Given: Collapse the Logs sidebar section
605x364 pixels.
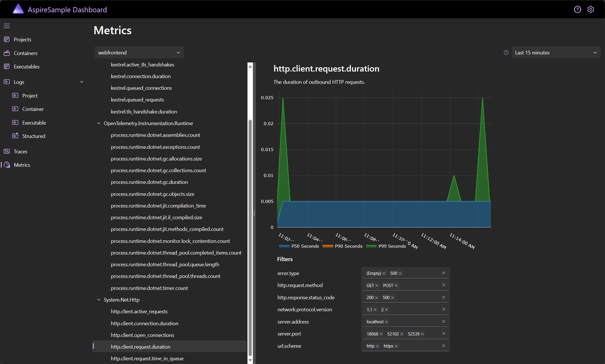Looking at the screenshot, I should point(82,82).
